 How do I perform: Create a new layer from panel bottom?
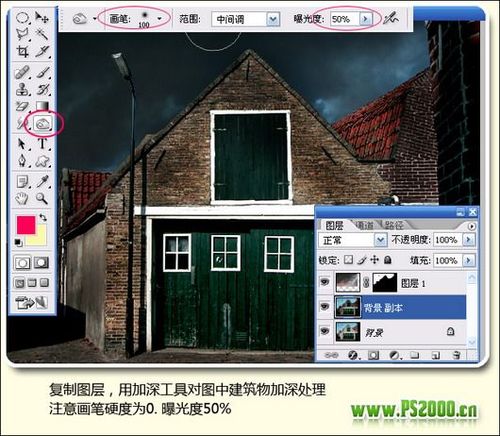436,355
